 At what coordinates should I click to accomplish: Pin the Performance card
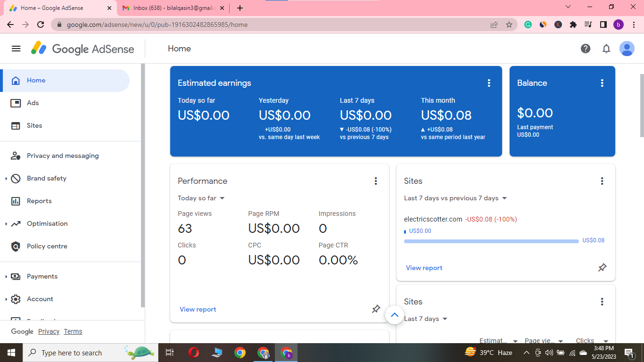pos(376,309)
